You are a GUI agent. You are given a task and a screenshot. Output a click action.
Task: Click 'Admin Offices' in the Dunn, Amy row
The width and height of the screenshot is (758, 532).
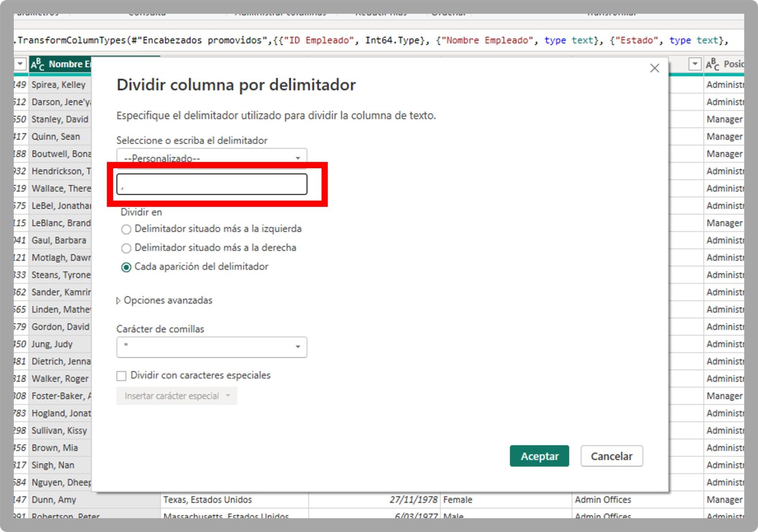tap(638, 500)
